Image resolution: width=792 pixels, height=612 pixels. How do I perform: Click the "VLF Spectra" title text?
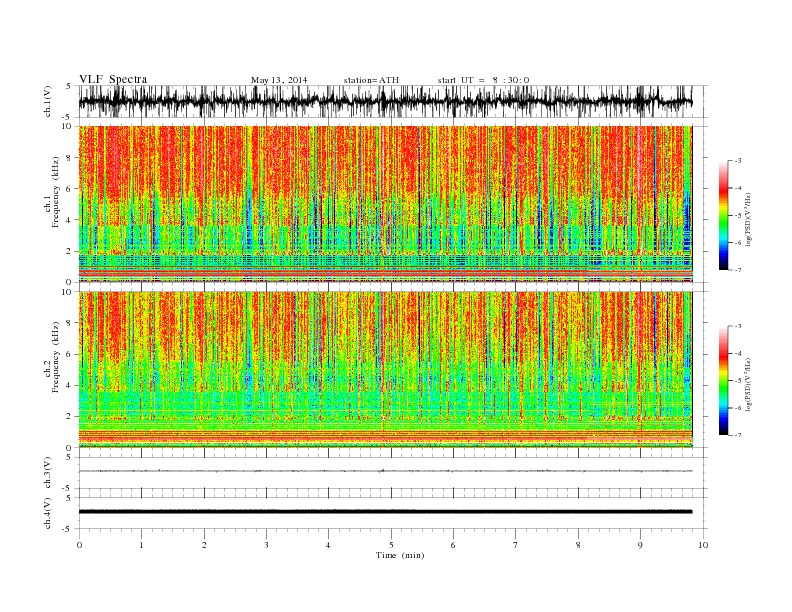[x=113, y=79]
